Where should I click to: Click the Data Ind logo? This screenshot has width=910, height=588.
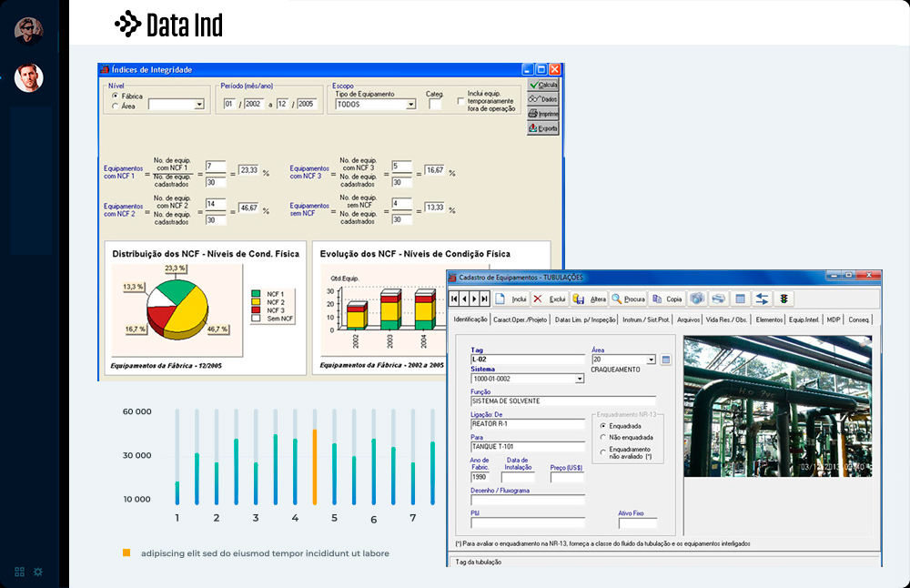(169, 25)
